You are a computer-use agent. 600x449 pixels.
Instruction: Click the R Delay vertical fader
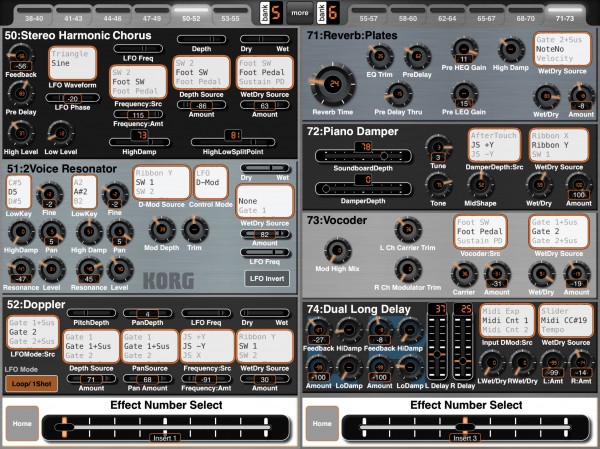(x=463, y=348)
